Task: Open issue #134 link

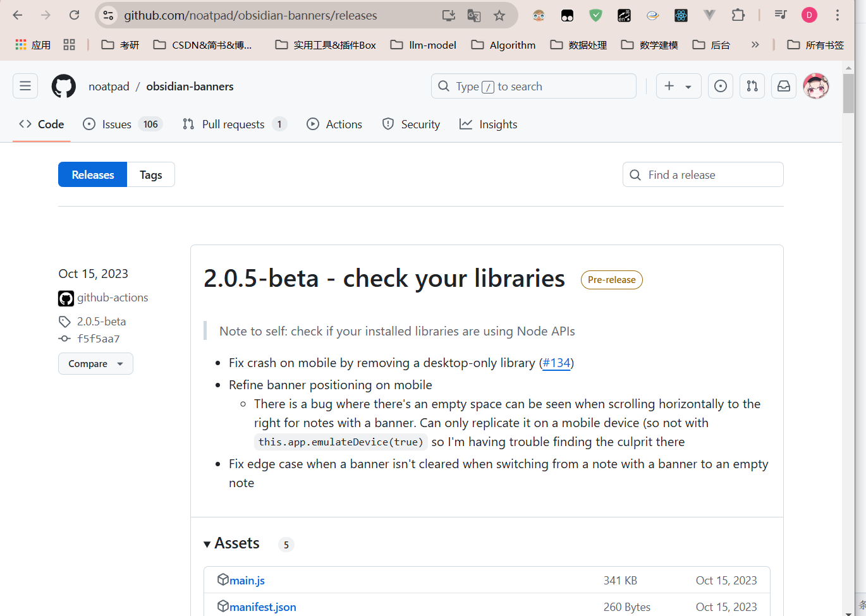Action: point(556,363)
